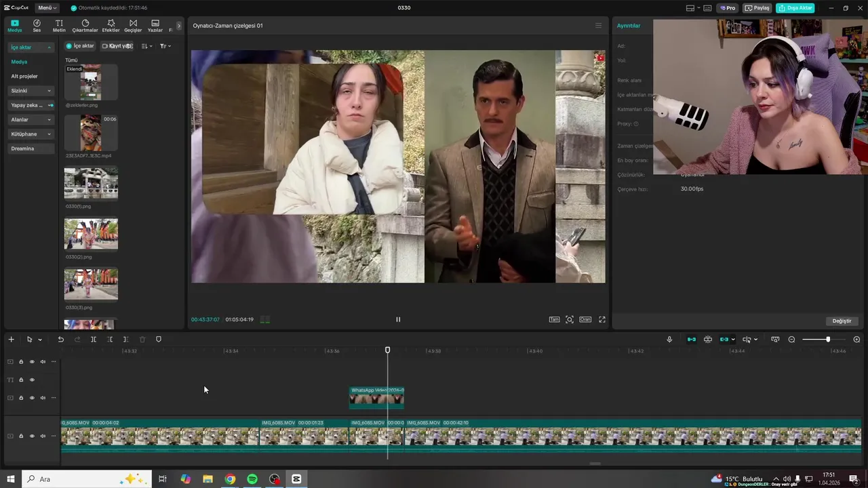The image size is (868, 488).
Task: Open the Medya tab
Action: point(15,26)
